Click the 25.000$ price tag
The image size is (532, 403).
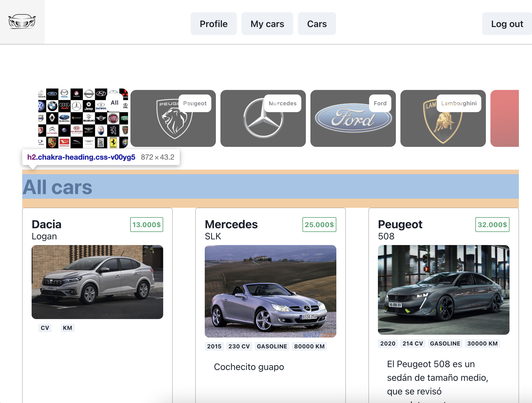tap(319, 225)
